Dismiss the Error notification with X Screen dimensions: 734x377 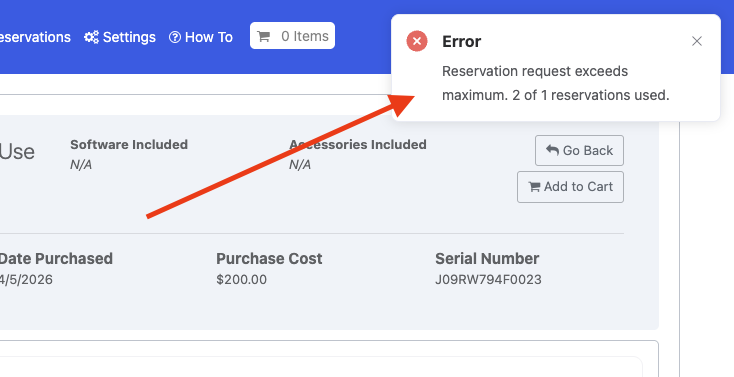coord(697,41)
